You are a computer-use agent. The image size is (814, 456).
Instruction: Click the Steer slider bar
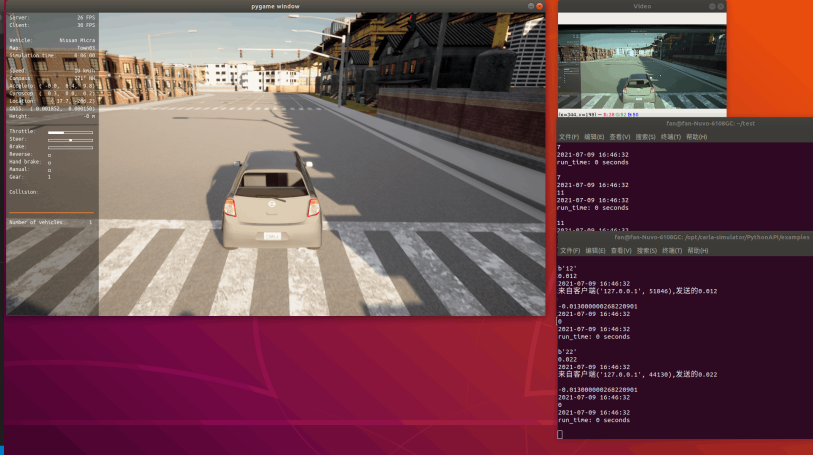pos(71,140)
